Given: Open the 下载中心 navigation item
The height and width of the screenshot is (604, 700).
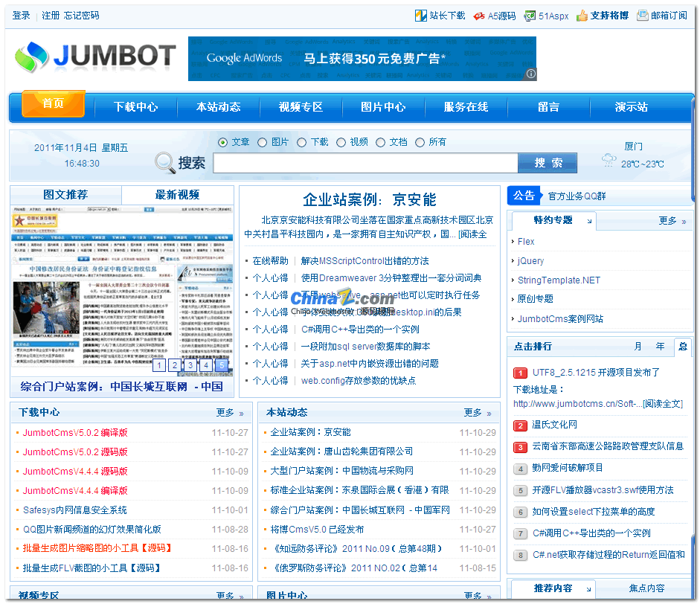Looking at the screenshot, I should point(135,107).
